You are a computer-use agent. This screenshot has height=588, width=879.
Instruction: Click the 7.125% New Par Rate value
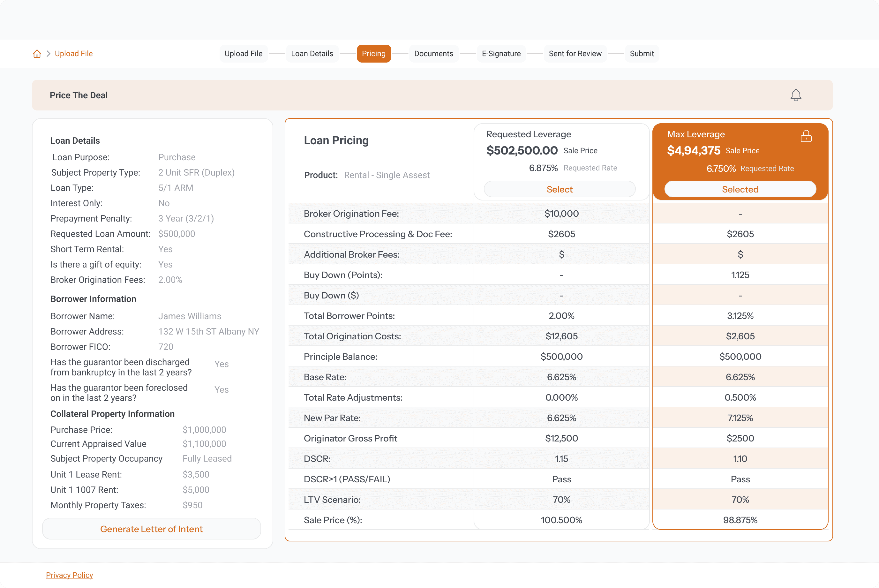740,418
